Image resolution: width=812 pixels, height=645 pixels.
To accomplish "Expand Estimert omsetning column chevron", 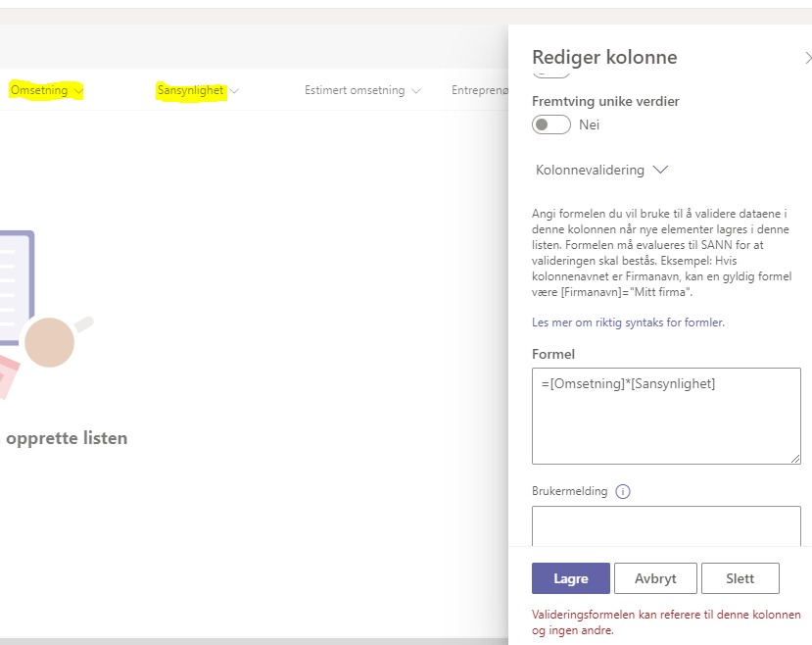I will (416, 91).
